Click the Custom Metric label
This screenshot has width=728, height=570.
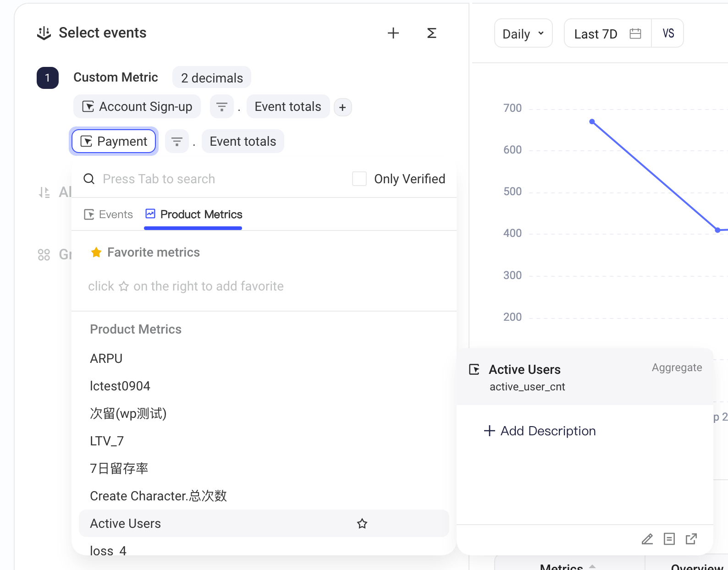(116, 77)
